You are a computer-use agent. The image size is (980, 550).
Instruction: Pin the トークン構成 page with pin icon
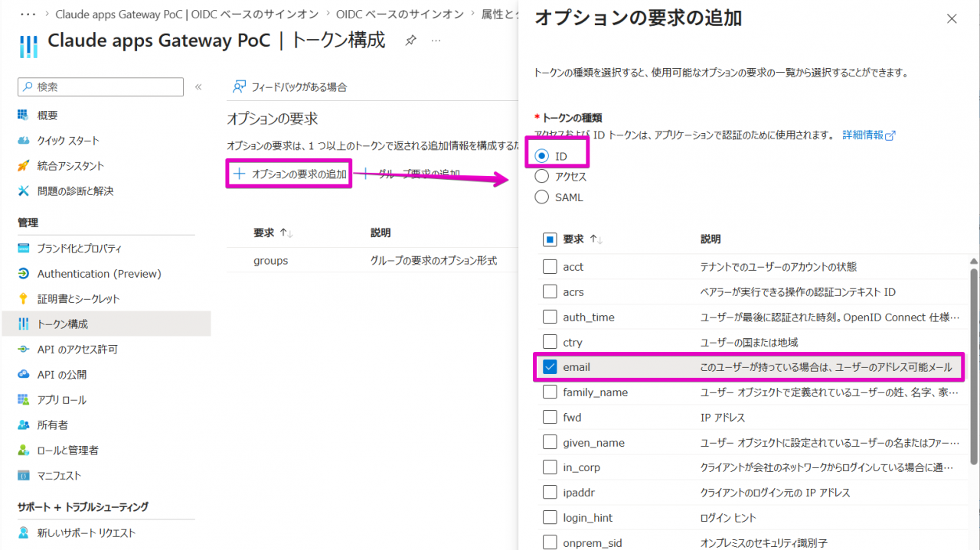[x=410, y=41]
